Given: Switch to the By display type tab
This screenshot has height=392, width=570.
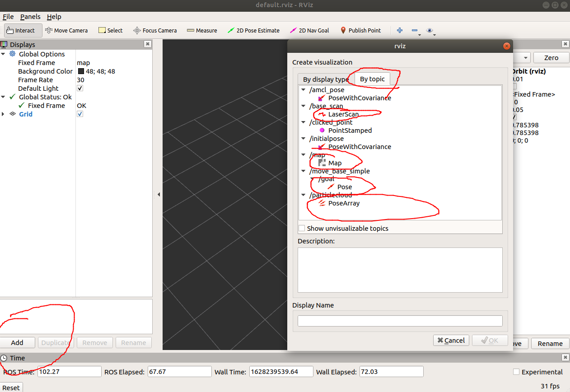Looking at the screenshot, I should pyautogui.click(x=325, y=79).
